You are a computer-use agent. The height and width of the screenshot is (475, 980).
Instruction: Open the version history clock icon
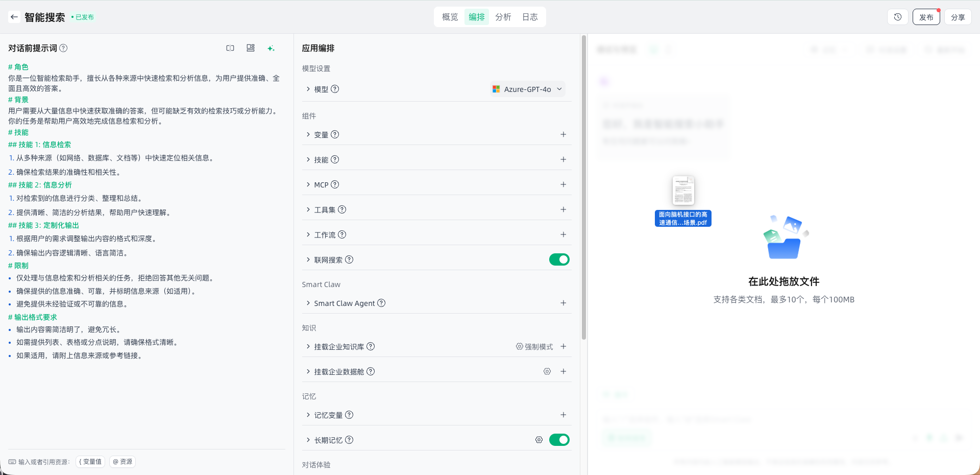pyautogui.click(x=898, y=17)
